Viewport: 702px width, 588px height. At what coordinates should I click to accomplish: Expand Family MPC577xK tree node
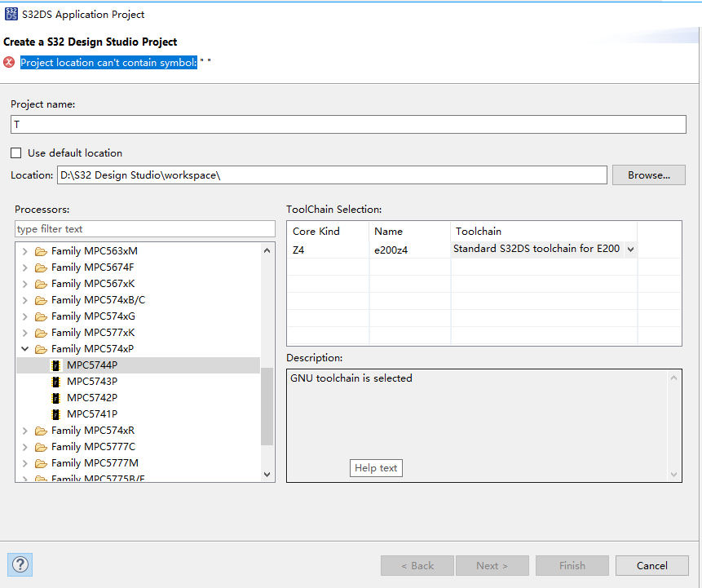[25, 333]
